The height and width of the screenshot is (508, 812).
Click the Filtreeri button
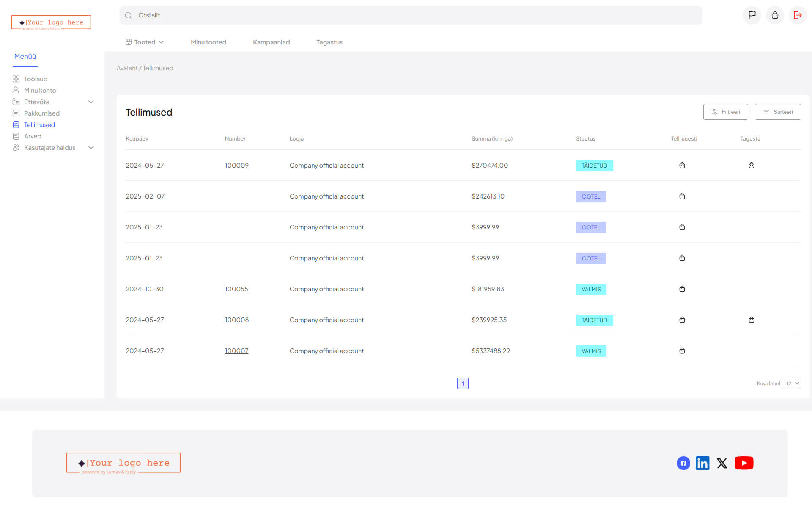(x=725, y=112)
